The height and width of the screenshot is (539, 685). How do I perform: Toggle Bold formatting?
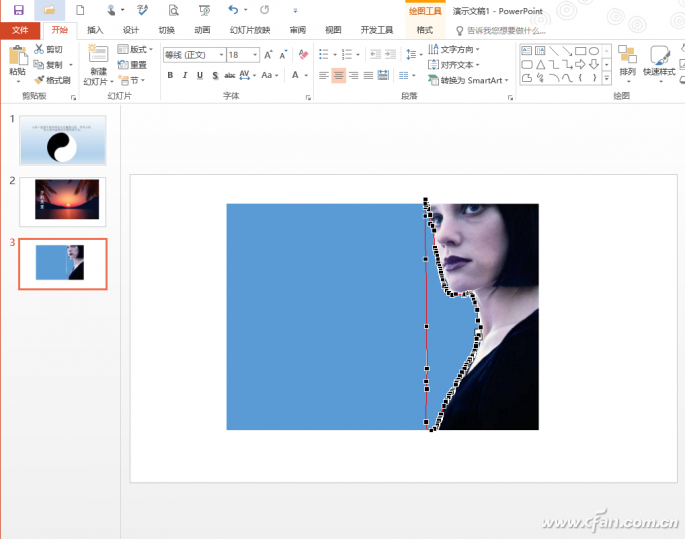[170, 76]
